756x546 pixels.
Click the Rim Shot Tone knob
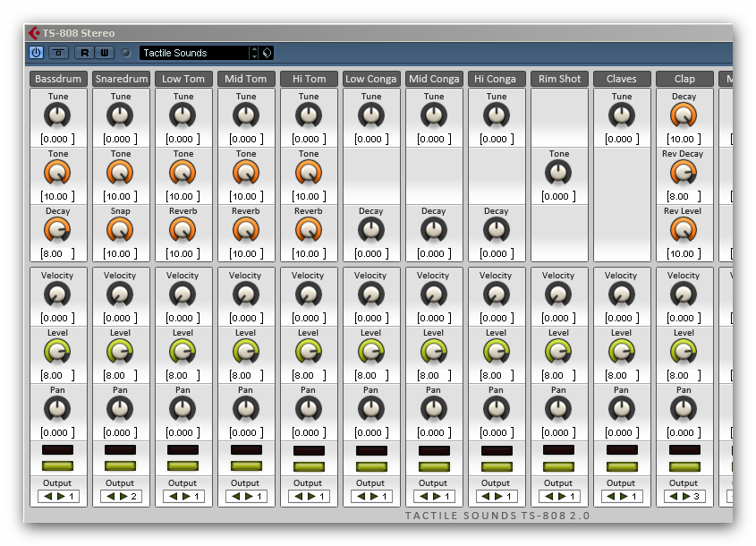[558, 173]
